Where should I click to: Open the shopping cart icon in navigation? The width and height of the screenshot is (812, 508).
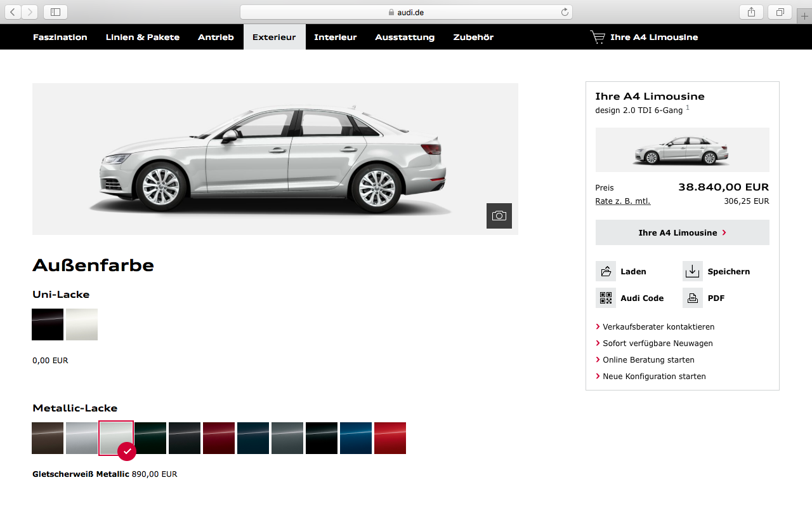pyautogui.click(x=598, y=37)
